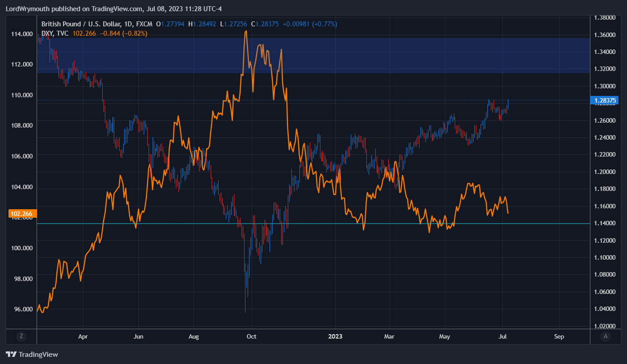
Task: Click the Oct label on time axis
Action: click(252, 337)
